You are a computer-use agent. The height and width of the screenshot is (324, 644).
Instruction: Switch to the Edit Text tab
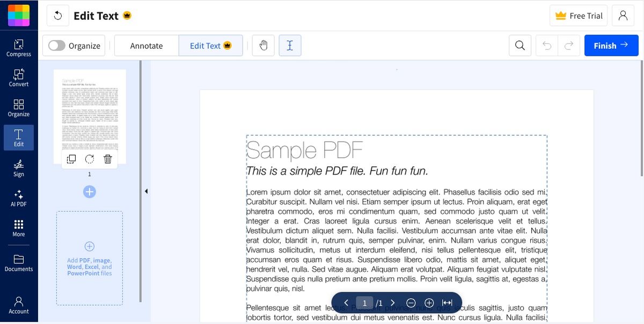[210, 46]
